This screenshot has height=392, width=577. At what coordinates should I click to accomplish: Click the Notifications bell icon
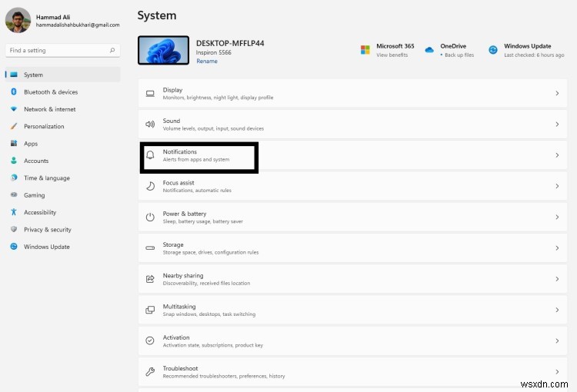click(150, 155)
